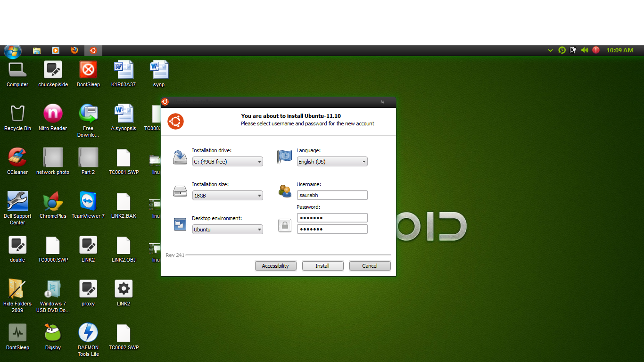The image size is (644, 362).
Task: Select the synp Word document icon
Action: pos(159,74)
